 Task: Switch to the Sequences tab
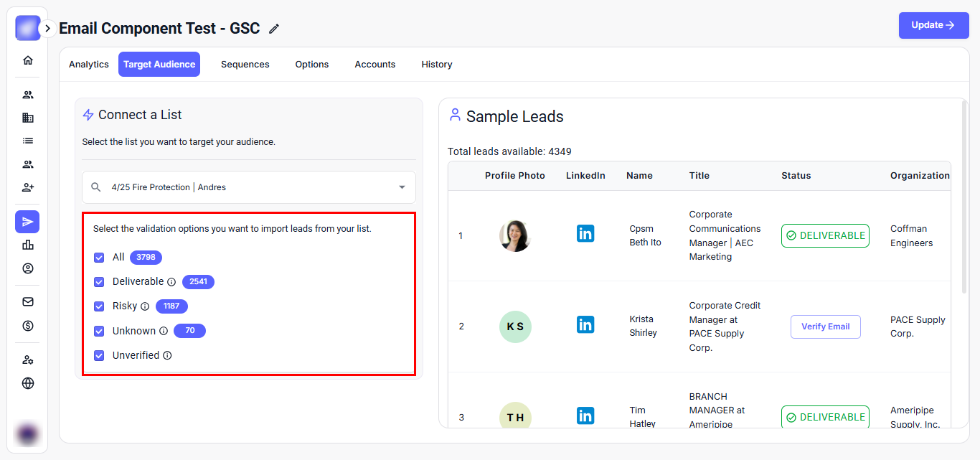245,65
